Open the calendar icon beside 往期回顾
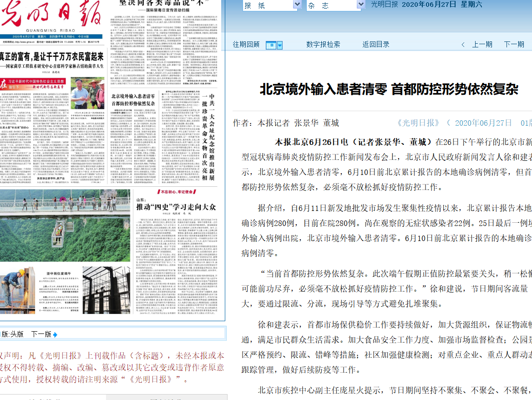The height and width of the screenshot is (400, 532). tap(271, 45)
